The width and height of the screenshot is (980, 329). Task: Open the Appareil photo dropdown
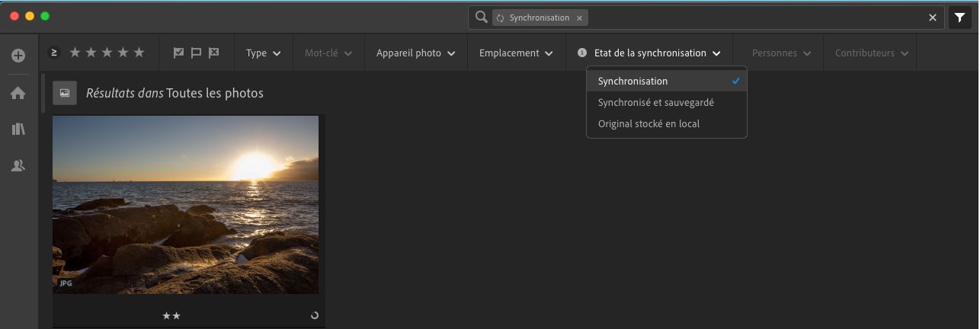point(416,53)
